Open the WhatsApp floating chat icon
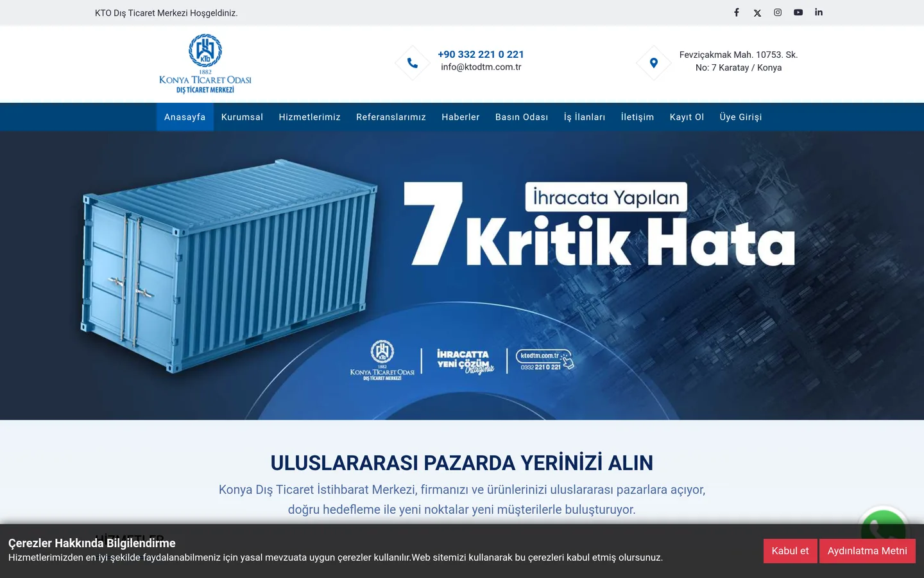This screenshot has height=578, width=924. pyautogui.click(x=884, y=530)
